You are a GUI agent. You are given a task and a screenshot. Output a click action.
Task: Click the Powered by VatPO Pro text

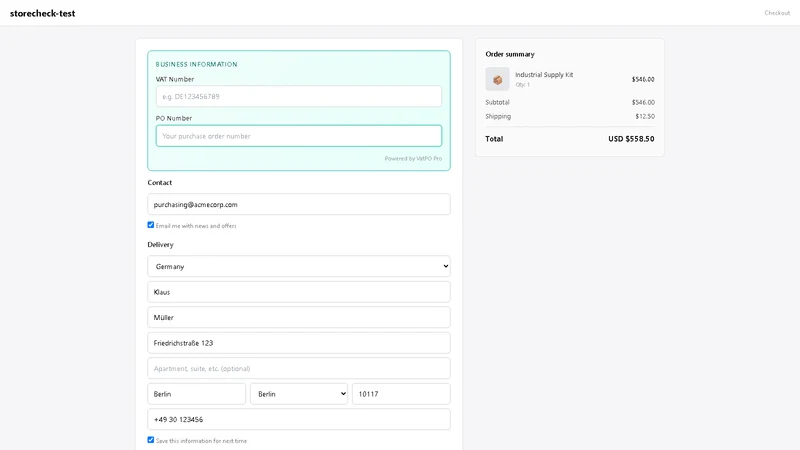tap(413, 159)
